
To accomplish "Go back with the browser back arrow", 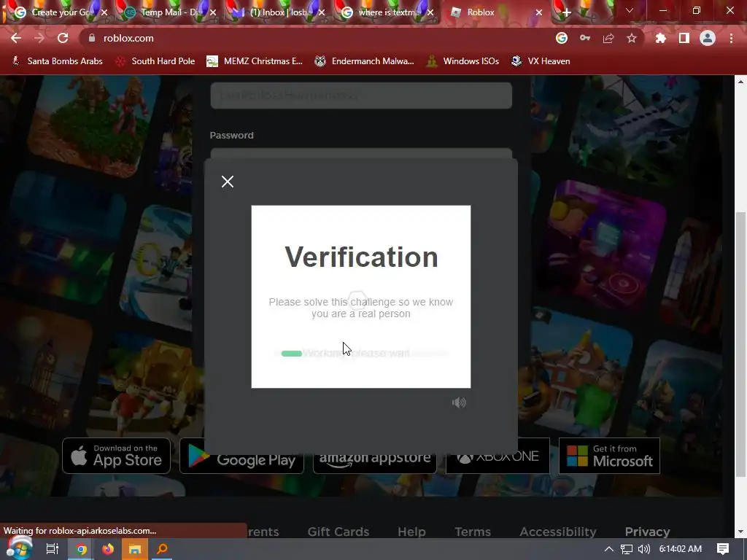I will pos(16,38).
